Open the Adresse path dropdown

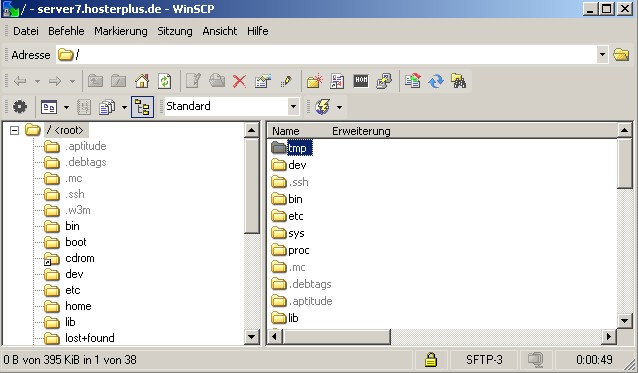point(602,55)
